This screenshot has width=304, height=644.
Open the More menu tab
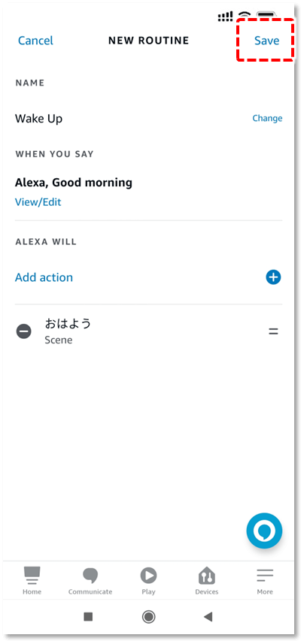pyautogui.click(x=265, y=580)
